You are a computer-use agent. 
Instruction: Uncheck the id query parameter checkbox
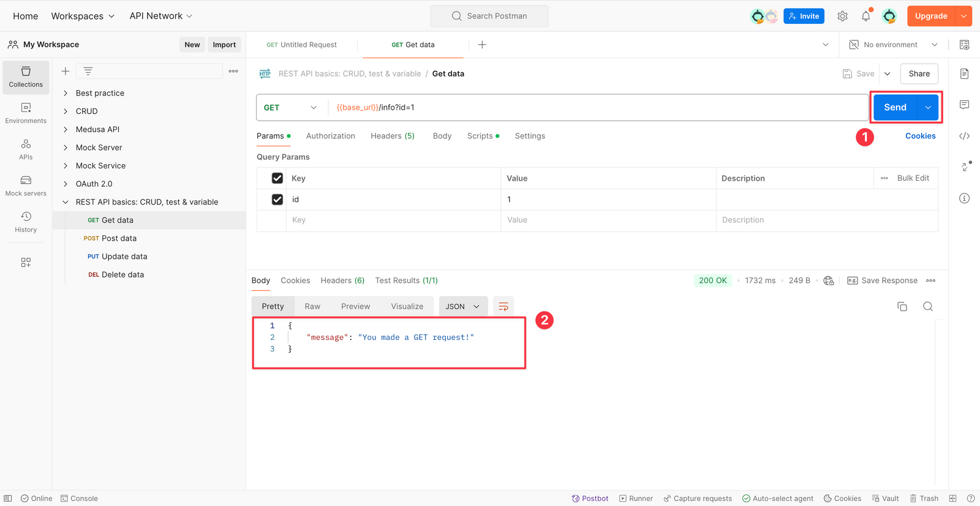click(277, 200)
